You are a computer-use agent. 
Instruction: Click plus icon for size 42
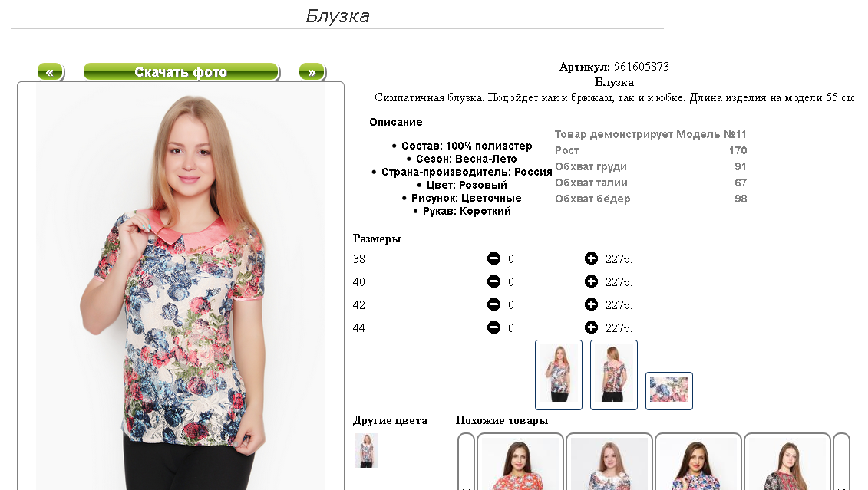[x=591, y=304]
